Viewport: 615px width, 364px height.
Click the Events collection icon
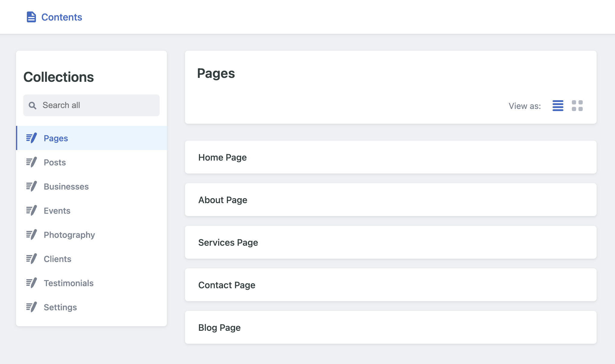(31, 210)
